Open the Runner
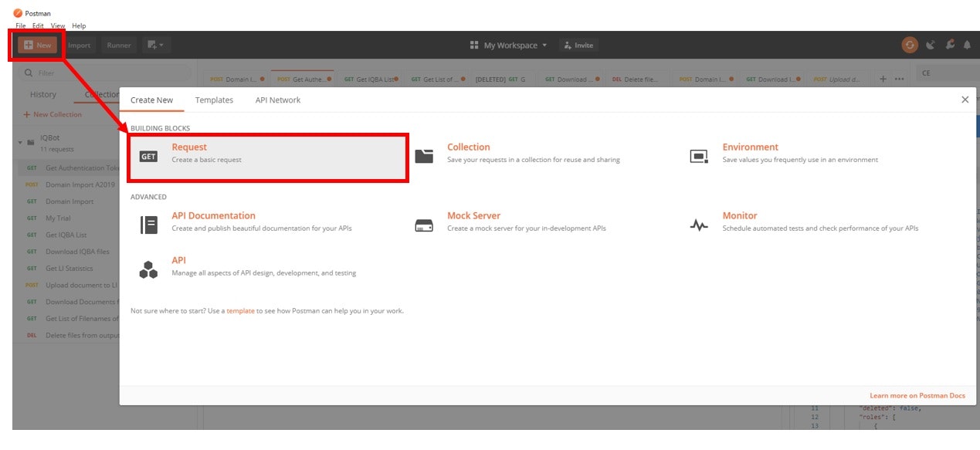 [x=119, y=45]
